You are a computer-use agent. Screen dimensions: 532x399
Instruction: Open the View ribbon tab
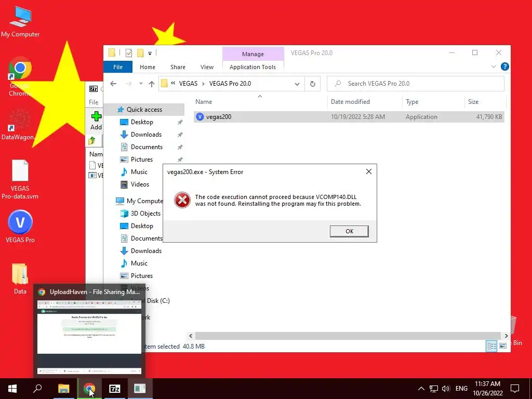click(207, 67)
